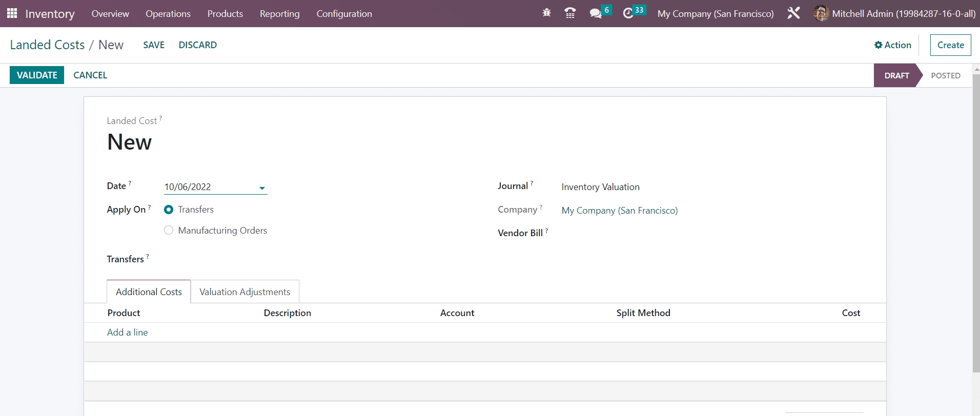Click the Journal help question mark
980x416 pixels.
point(532,183)
